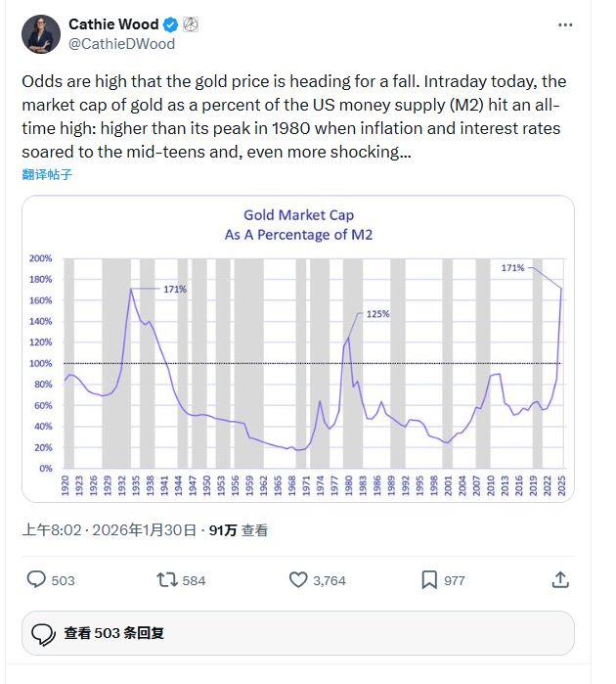Open the 91万 查看 view count
Screen dimensions: 616x684
point(240,530)
